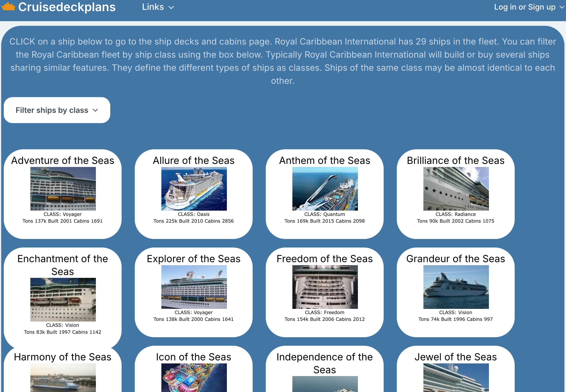Open Jewel of the Seas card title

456,357
